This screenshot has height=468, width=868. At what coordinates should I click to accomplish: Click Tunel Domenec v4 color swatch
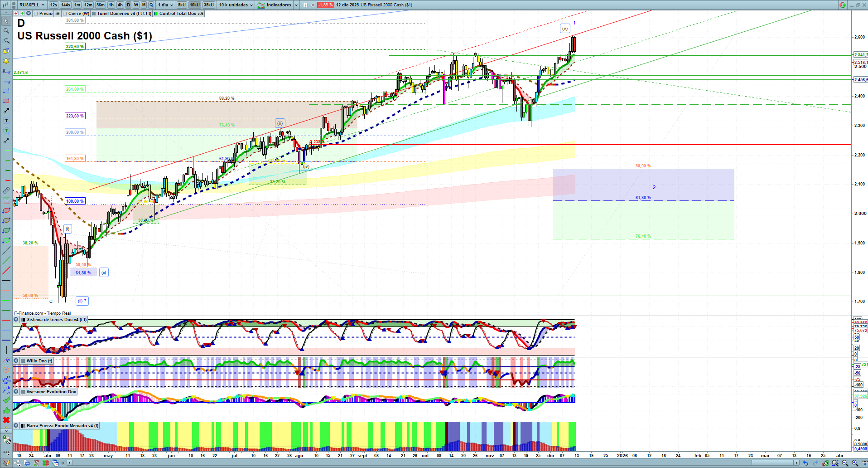(x=94, y=14)
